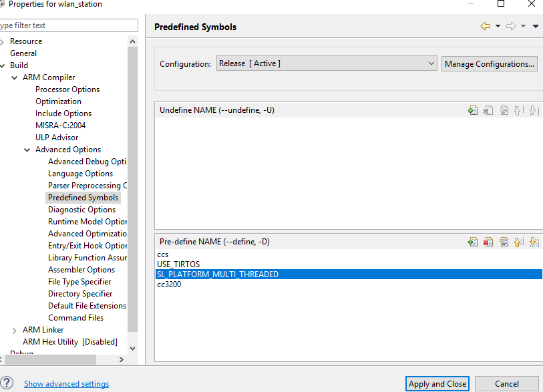Move the selected pre-define symbol down

(533, 242)
